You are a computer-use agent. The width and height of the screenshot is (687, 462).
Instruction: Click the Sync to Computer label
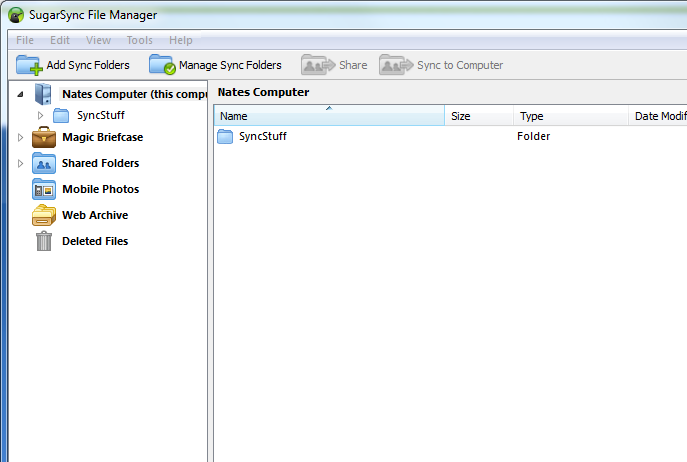pos(460,65)
